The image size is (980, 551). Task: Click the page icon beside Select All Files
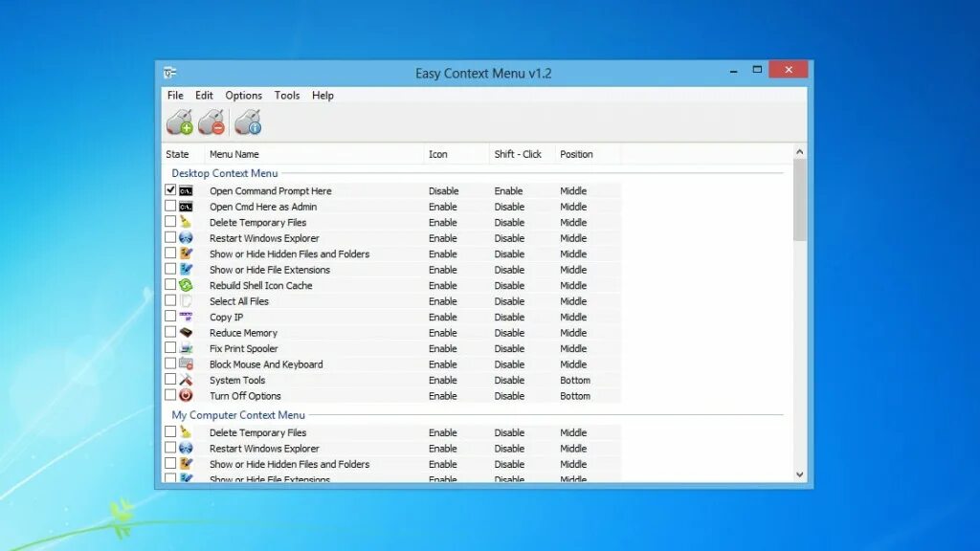pos(186,301)
